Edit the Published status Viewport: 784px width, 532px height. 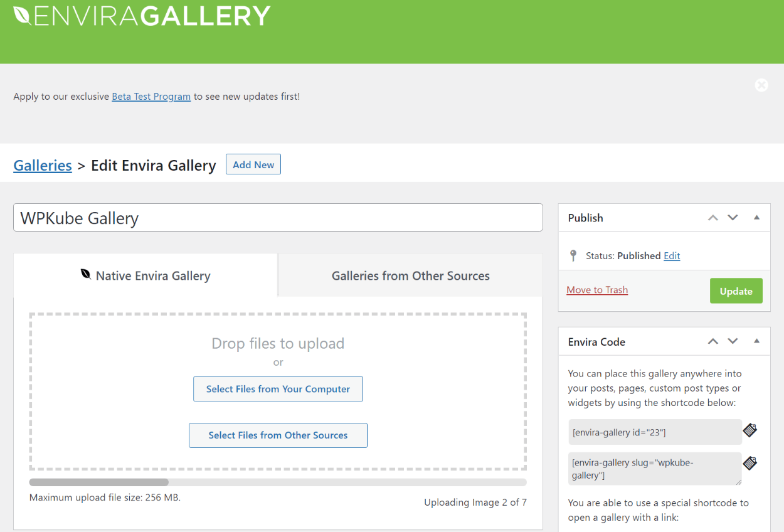(x=672, y=256)
